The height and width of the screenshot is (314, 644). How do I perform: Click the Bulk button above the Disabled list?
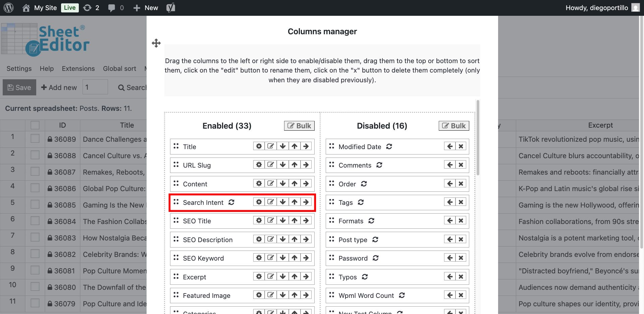pos(453,125)
